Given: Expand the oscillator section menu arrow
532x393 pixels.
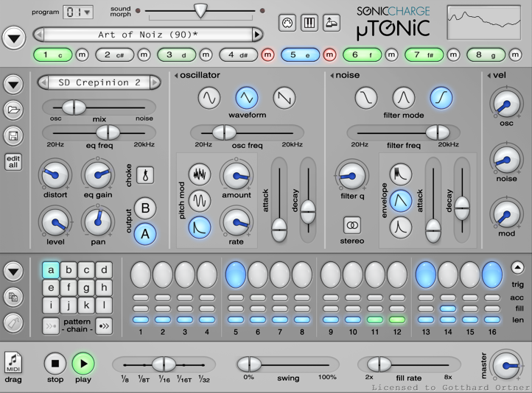Looking at the screenshot, I should click(x=176, y=75).
